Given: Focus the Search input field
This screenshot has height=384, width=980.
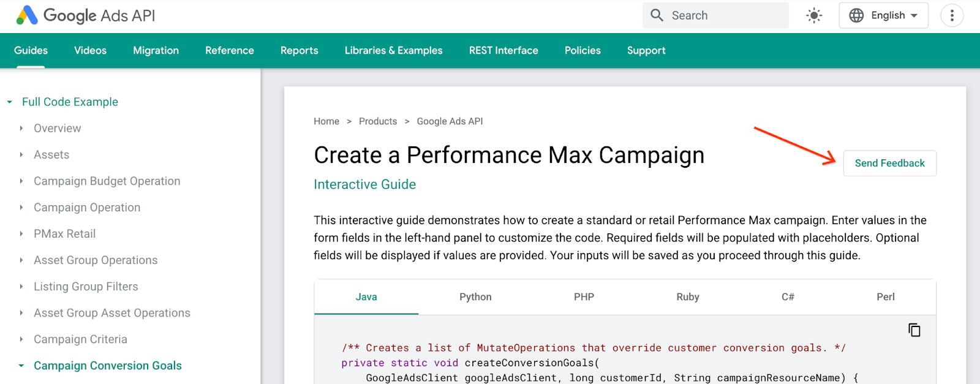Looking at the screenshot, I should click(715, 15).
